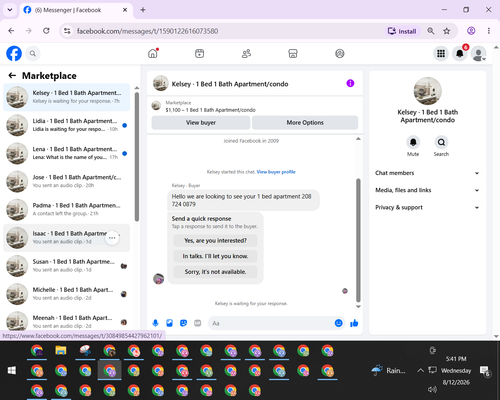Click the Chrome Install app button

pyautogui.click(x=402, y=31)
